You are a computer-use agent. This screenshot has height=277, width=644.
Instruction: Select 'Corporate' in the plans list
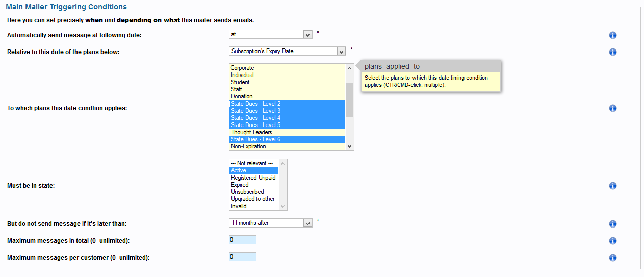coord(287,68)
